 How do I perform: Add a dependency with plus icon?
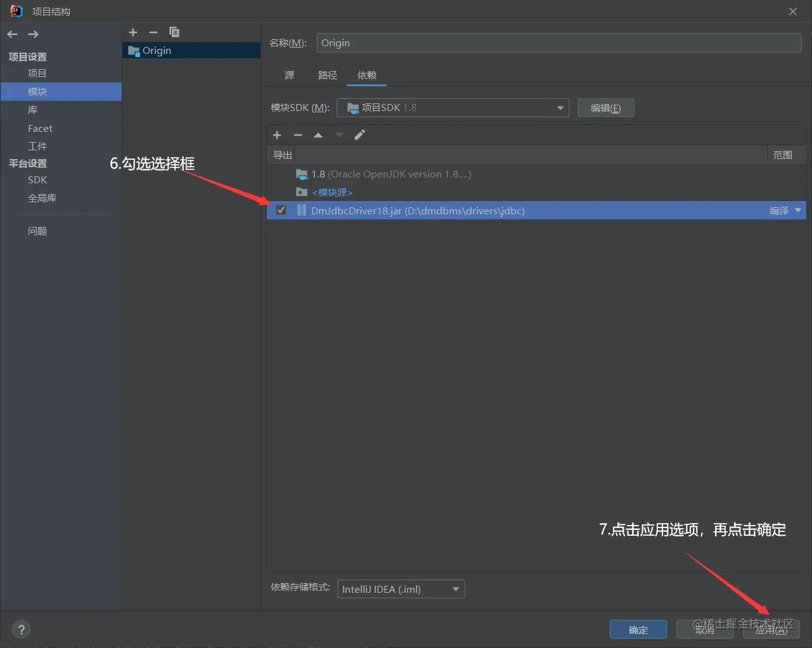(277, 135)
